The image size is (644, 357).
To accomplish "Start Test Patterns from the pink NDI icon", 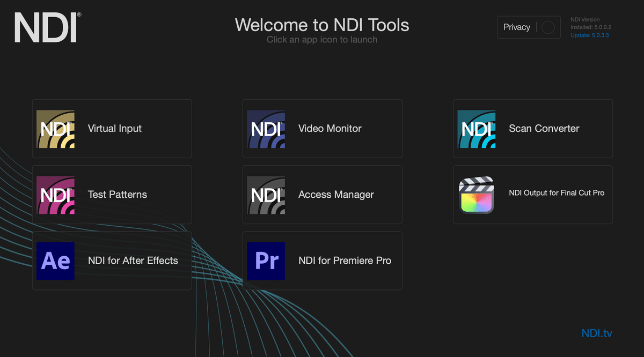I will coord(55,195).
